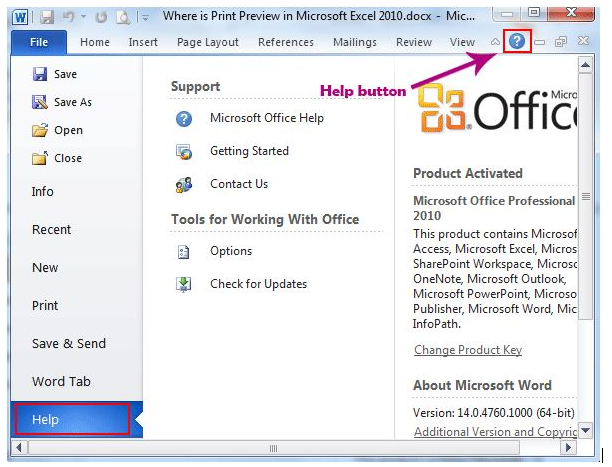Open the Review tab
The width and height of the screenshot is (612, 467).
414,42
